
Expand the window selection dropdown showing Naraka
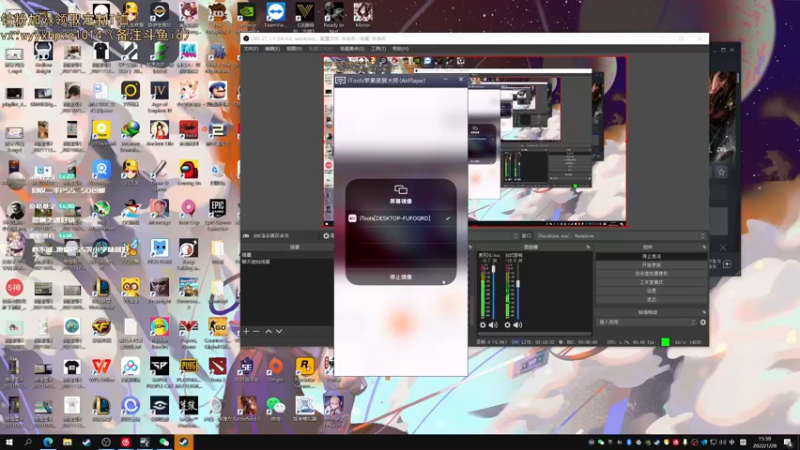pyautogui.click(x=620, y=236)
